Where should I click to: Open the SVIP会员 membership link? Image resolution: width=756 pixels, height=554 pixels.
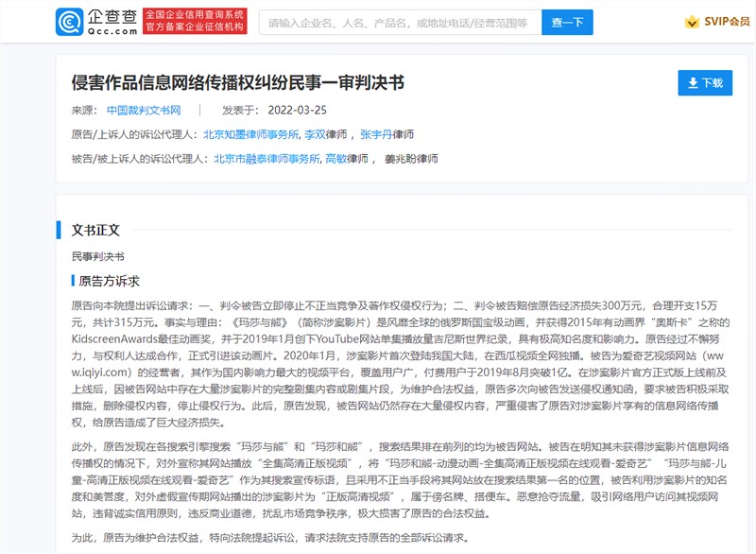(727, 22)
